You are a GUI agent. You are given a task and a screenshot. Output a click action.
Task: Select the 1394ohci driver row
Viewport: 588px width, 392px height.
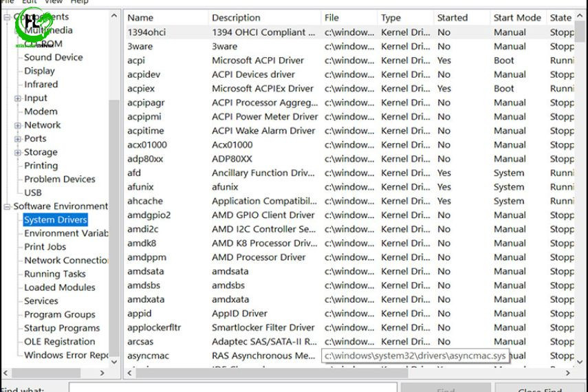349,32
